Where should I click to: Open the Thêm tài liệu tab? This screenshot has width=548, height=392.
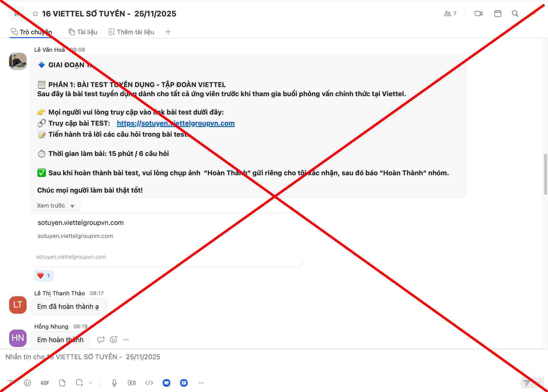pos(132,32)
